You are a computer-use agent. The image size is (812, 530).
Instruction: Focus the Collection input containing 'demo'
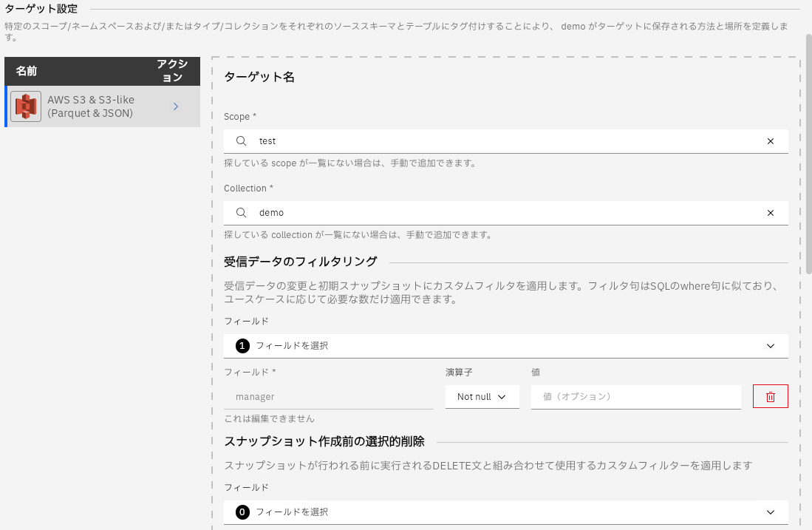click(502, 213)
